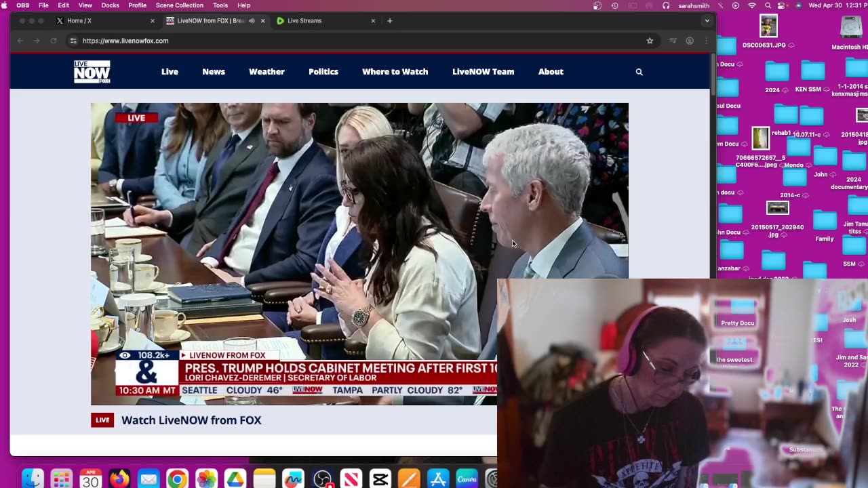The width and height of the screenshot is (868, 488).
Task: Open Spotlight search in menu bar
Action: (x=767, y=5)
